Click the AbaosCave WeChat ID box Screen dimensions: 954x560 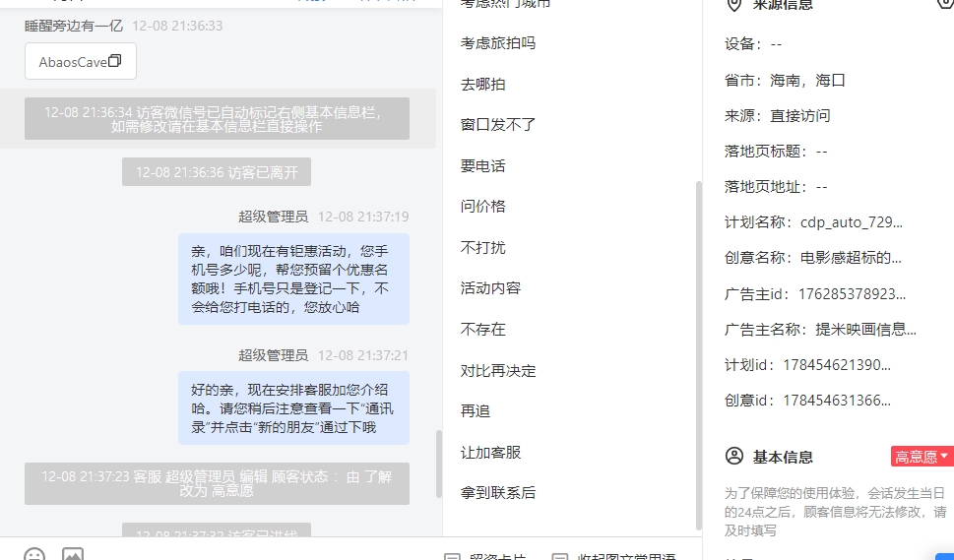(81, 61)
